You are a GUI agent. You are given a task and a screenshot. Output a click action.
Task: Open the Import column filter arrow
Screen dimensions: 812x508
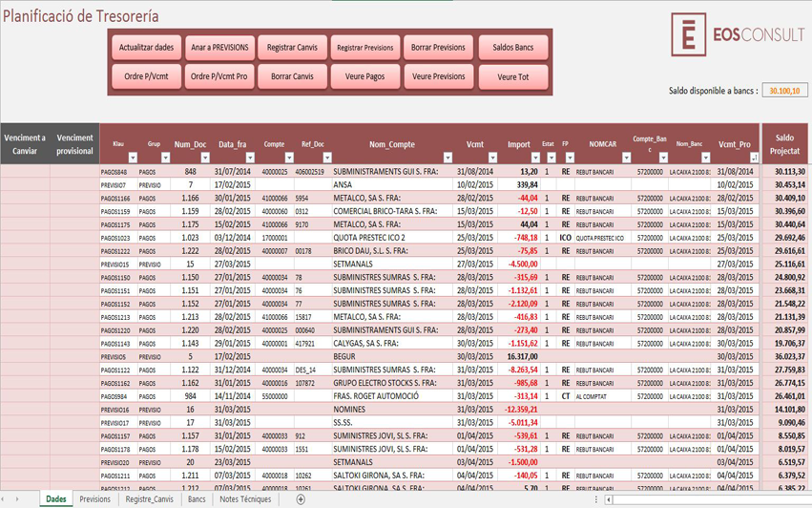533,158
